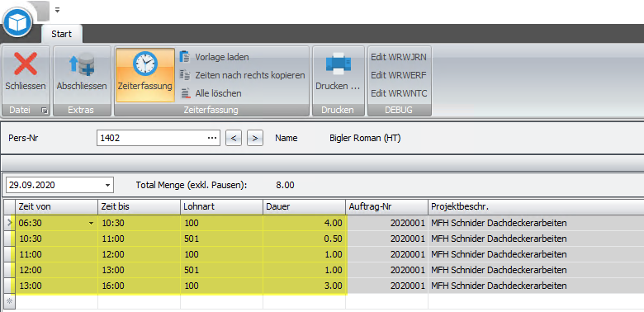The width and height of the screenshot is (644, 312).
Task: Go to the next employee with > button
Action: [254, 139]
